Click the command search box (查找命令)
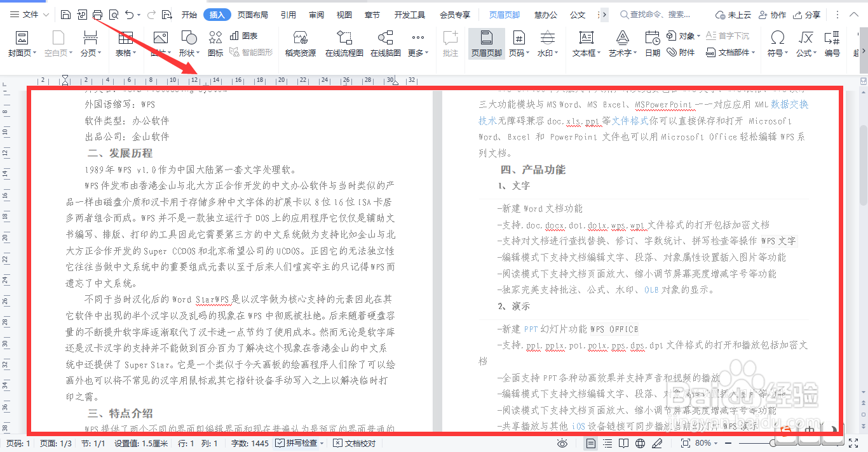 pos(656,15)
